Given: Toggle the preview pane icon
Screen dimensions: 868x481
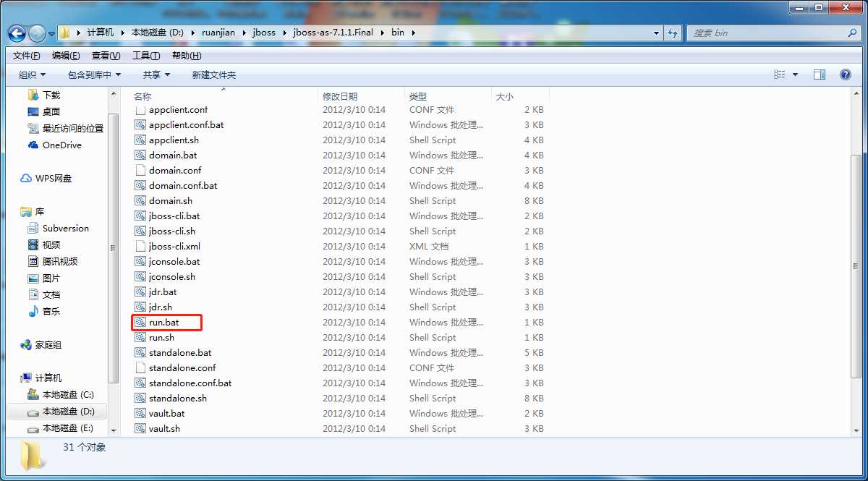Looking at the screenshot, I should tap(820, 75).
